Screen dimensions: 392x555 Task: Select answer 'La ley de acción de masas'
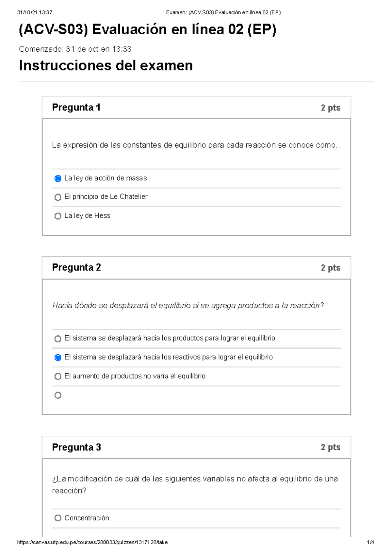(x=58, y=178)
